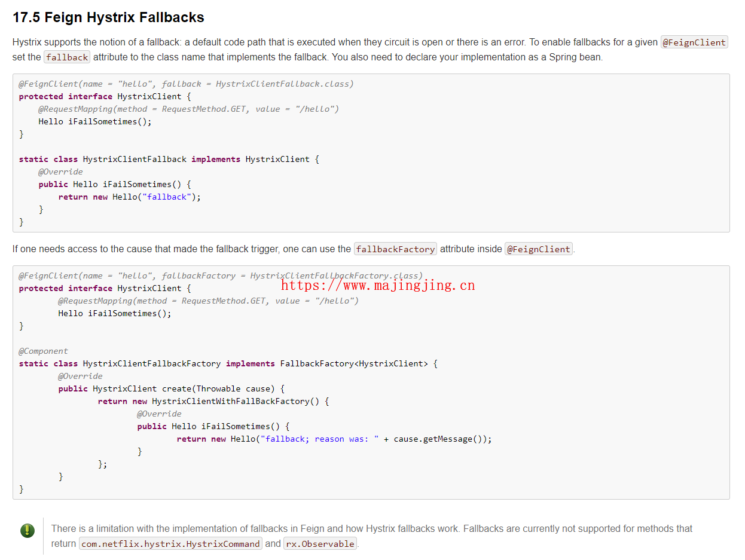Click 'HystrixClient create(Throwable cause)' line

tap(172, 388)
